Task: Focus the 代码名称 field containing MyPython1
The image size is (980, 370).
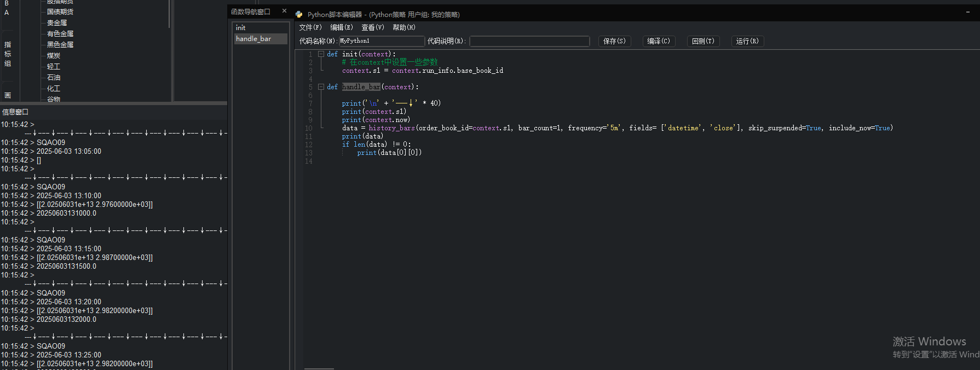Action: point(382,41)
